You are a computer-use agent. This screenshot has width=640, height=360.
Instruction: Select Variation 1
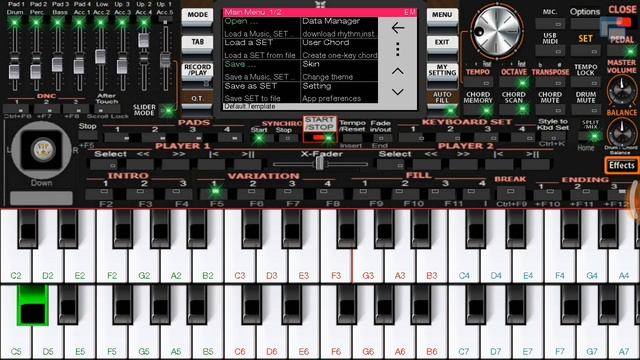click(215, 192)
